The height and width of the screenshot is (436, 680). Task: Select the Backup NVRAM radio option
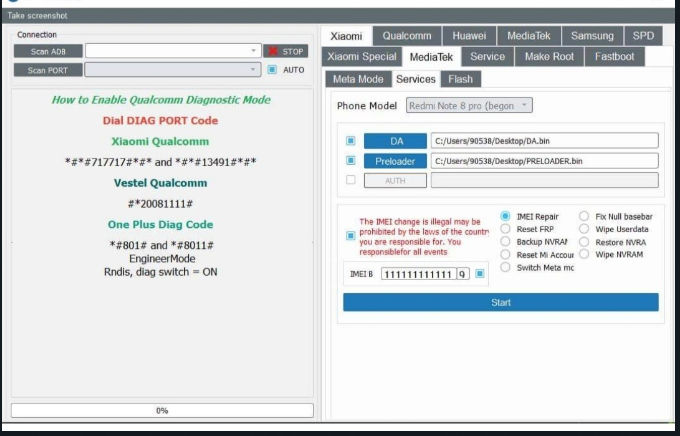coord(505,241)
